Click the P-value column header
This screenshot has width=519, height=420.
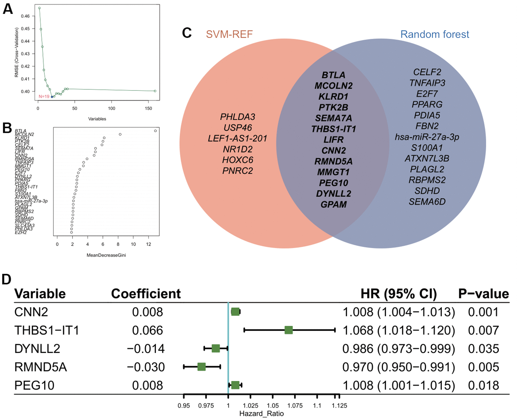(x=483, y=294)
